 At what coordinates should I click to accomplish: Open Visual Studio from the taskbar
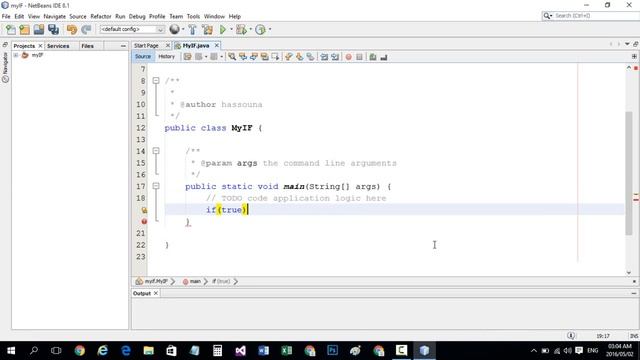[240, 351]
